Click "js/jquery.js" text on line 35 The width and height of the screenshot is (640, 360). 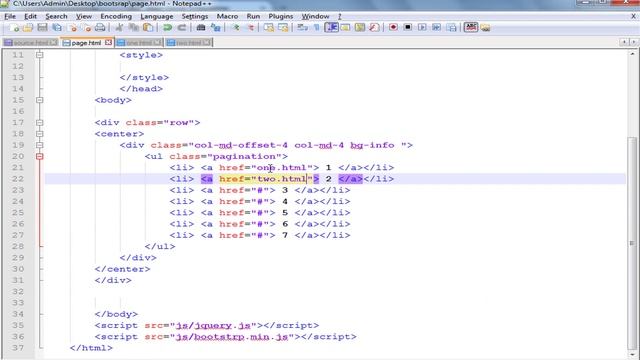coord(213,325)
